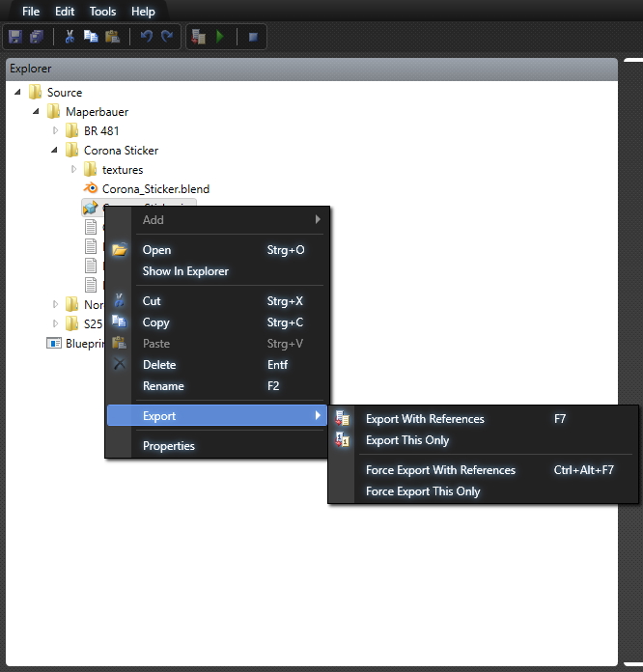The image size is (643, 672).
Task: Select the highlighted Export menu entry
Action: [217, 416]
